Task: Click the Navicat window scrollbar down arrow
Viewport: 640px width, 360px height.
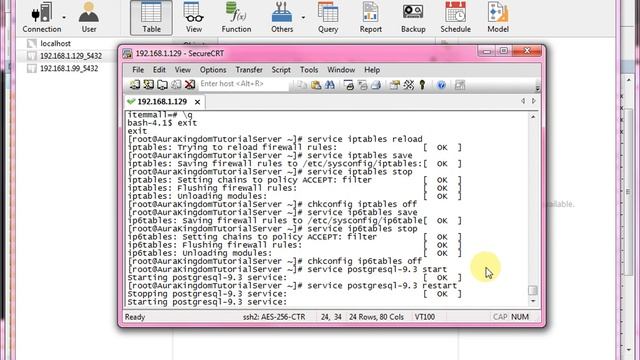Action: click(x=629, y=350)
